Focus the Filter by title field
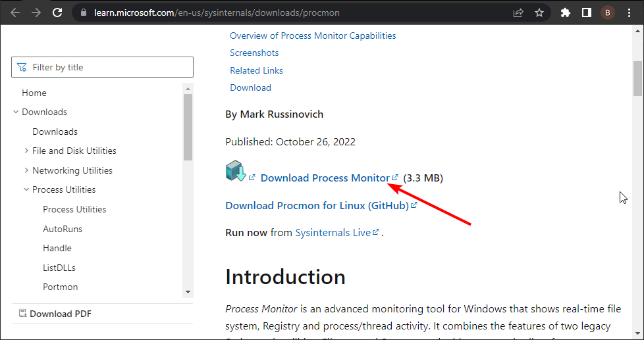This screenshot has width=644, height=340. (102, 67)
